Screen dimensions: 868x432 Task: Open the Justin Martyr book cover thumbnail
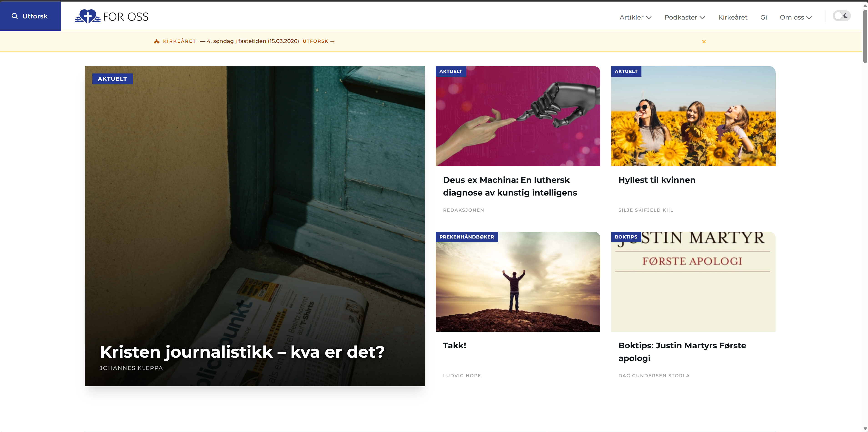pos(693,281)
